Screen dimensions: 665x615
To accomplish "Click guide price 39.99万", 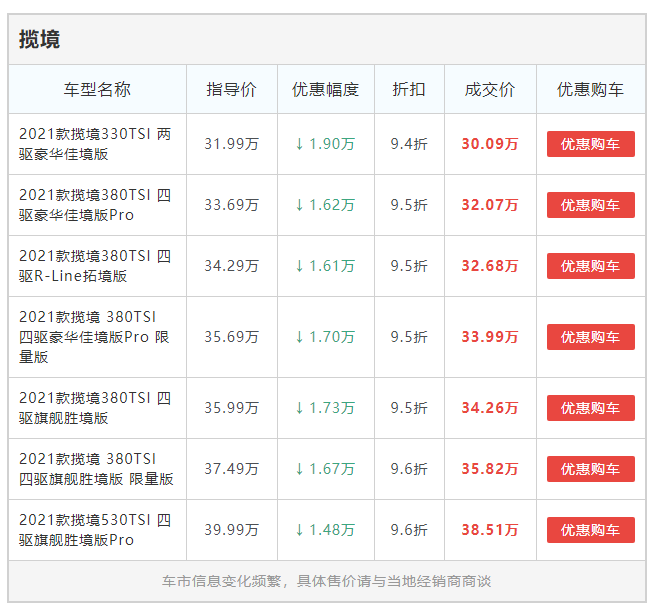I will tap(232, 530).
